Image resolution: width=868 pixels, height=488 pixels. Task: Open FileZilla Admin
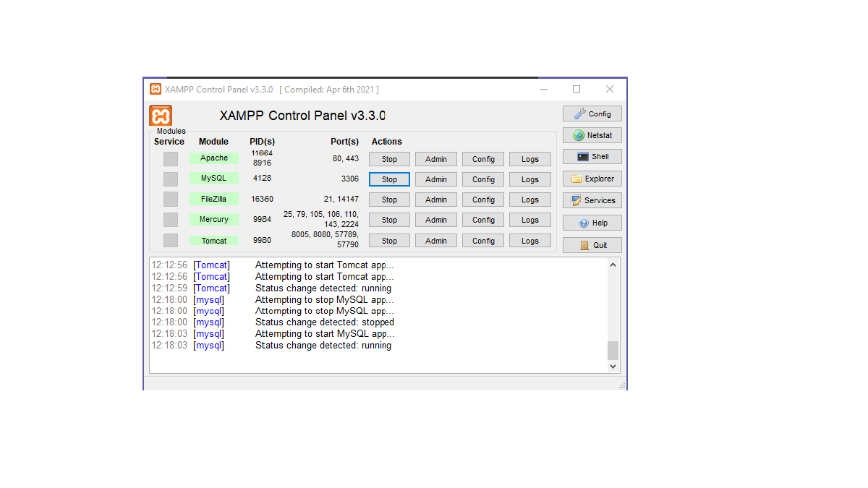(x=436, y=200)
